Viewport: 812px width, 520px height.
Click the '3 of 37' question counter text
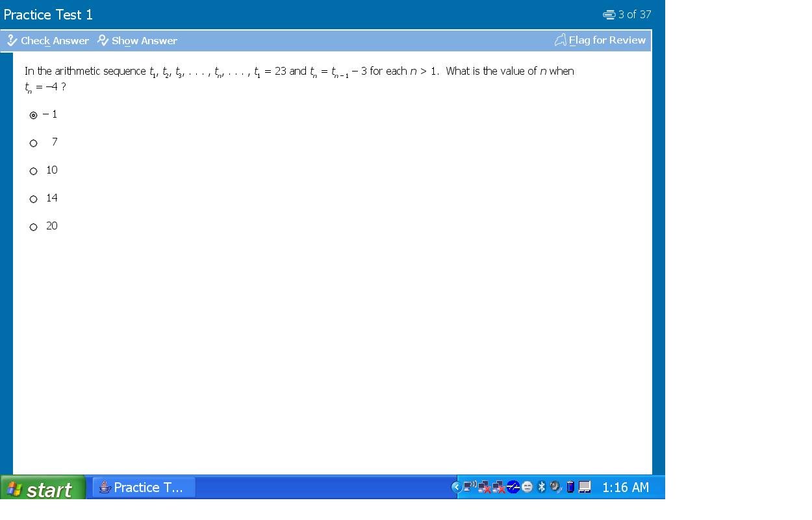point(635,14)
